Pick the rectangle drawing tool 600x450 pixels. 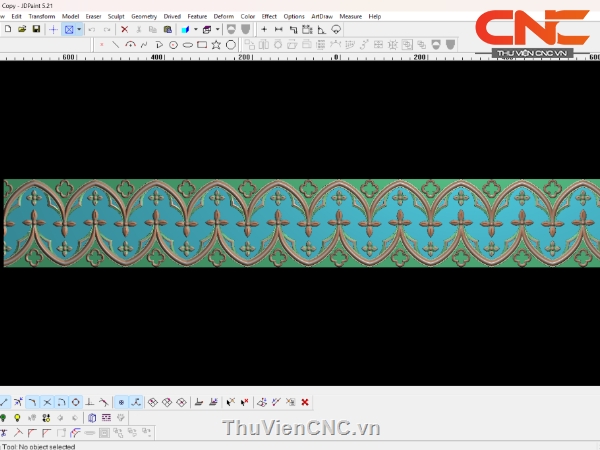[202, 45]
